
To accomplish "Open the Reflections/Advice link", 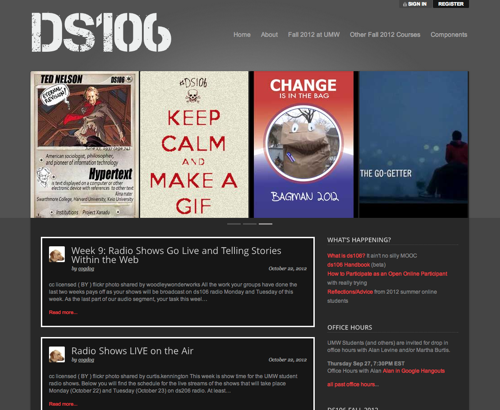I will pyautogui.click(x=350, y=292).
